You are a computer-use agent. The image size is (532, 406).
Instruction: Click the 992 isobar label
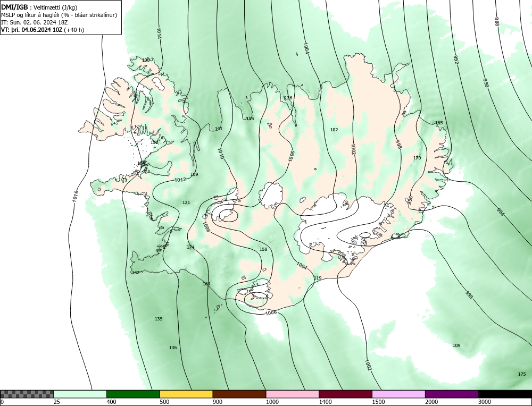pyautogui.click(x=456, y=60)
